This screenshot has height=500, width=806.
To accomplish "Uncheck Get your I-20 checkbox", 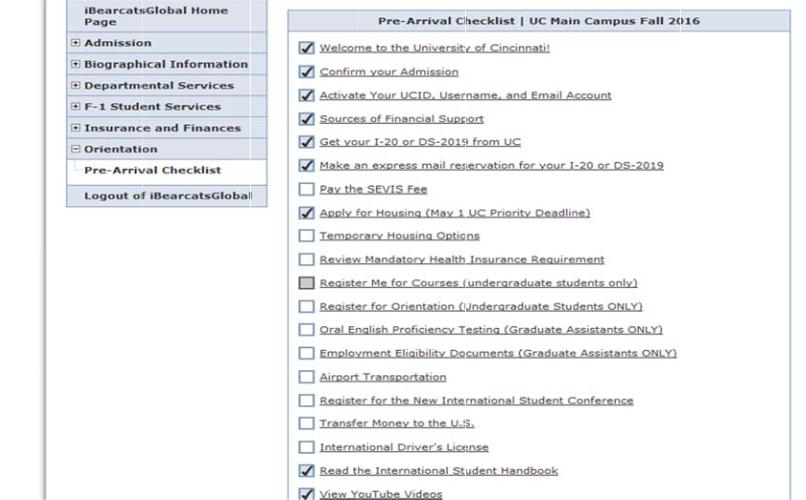I will pyautogui.click(x=306, y=142).
